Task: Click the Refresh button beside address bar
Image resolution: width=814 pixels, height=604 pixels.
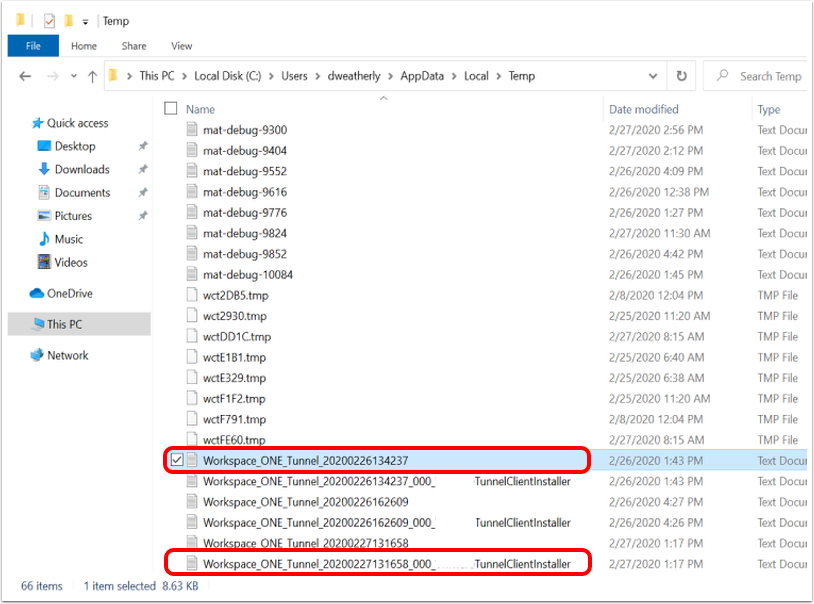Action: coord(682,76)
